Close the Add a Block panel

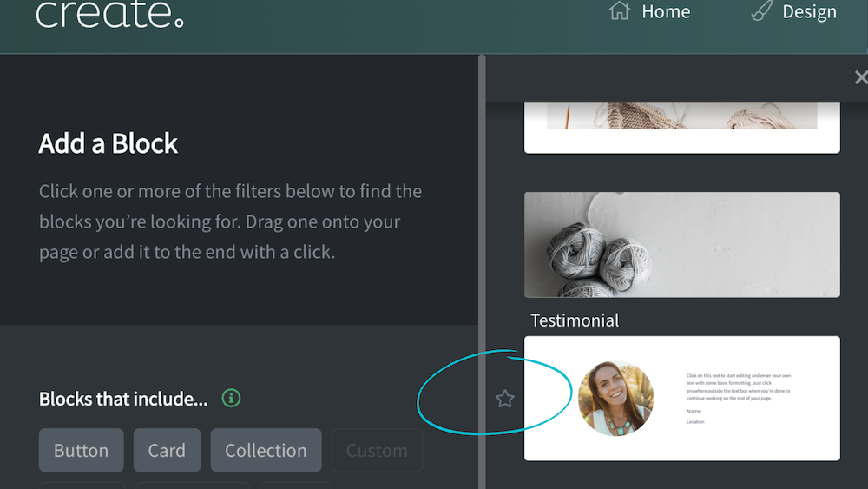coord(861,77)
